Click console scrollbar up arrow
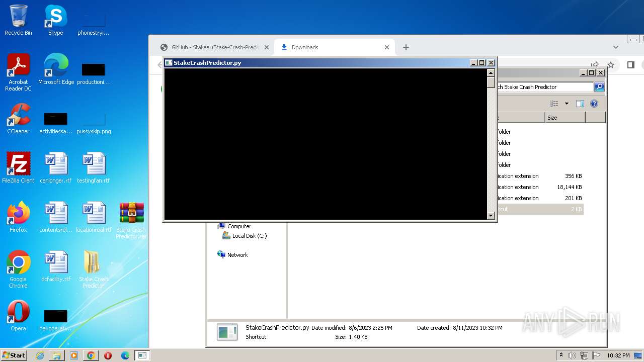The image size is (644, 362). [491, 73]
